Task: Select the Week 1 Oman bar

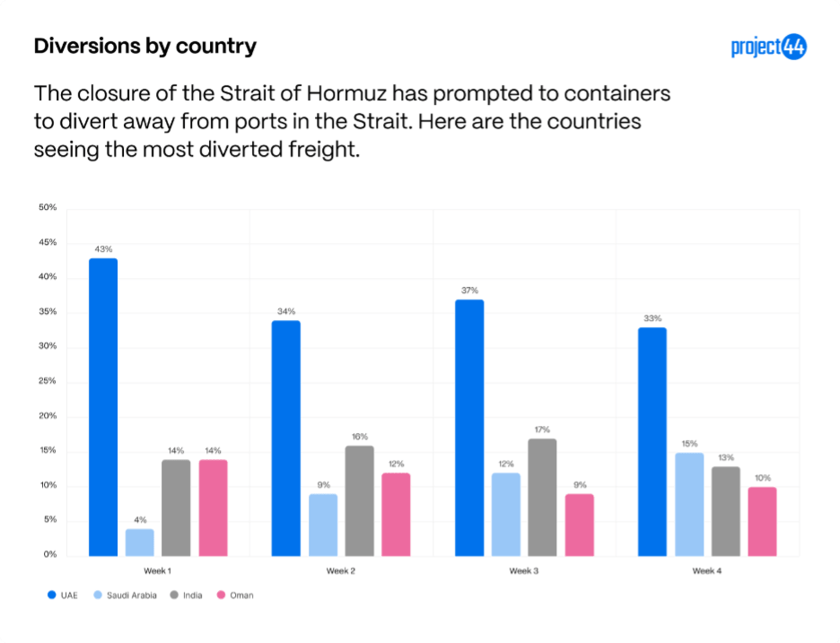Action: coord(213,508)
